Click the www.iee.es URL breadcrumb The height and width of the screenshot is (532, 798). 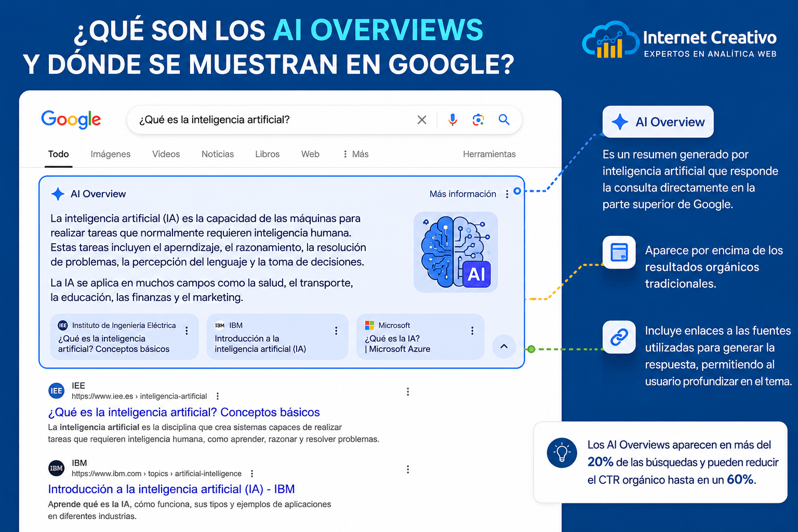tap(139, 396)
